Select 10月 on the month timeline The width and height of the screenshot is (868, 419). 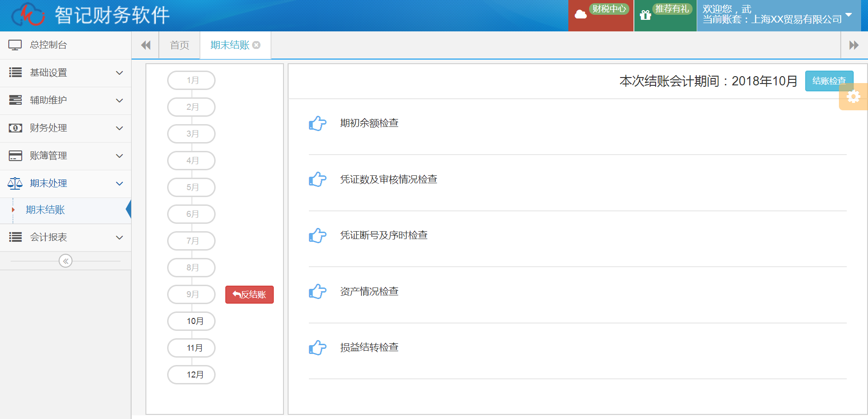point(191,321)
